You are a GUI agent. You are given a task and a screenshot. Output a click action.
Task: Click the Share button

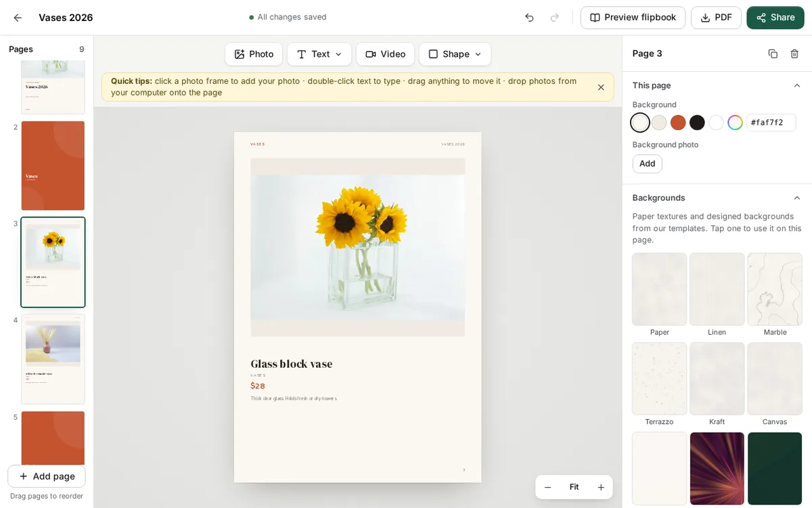[775, 18]
